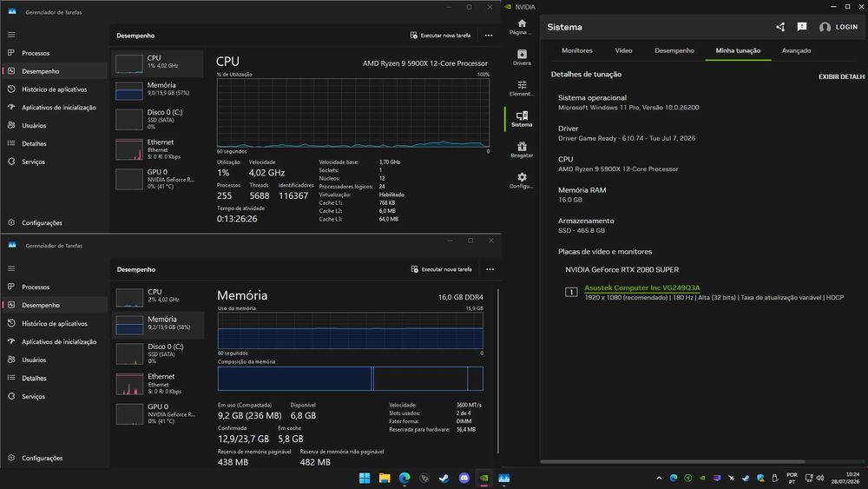Open Histórico de aplicativos in top Task Manager
The height and width of the screenshot is (489, 868).
[54, 89]
